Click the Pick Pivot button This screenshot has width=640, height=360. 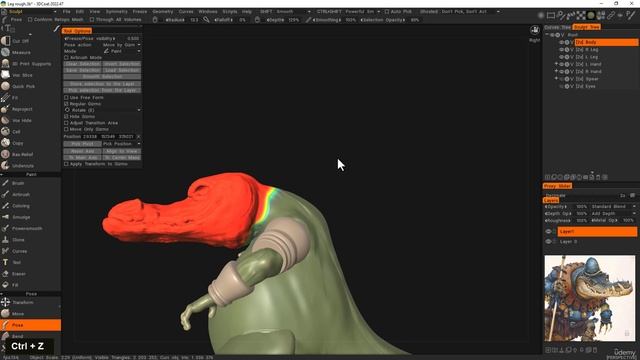click(82, 144)
